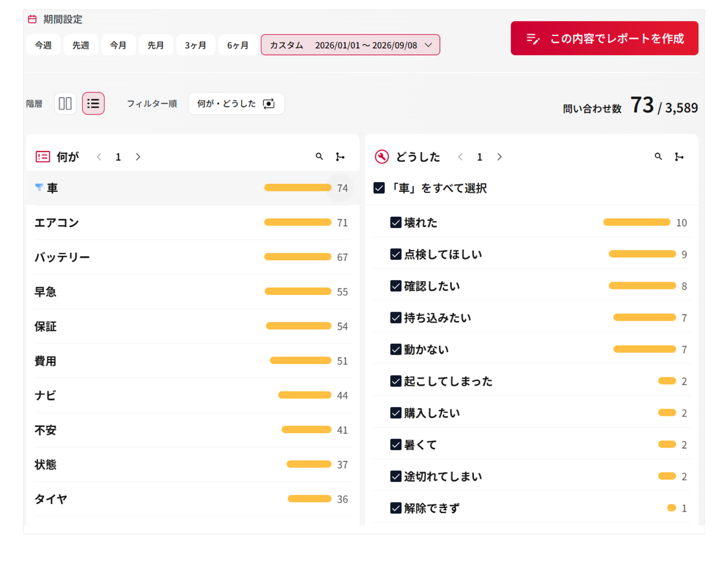Click the swap icon in filter order button

(269, 103)
